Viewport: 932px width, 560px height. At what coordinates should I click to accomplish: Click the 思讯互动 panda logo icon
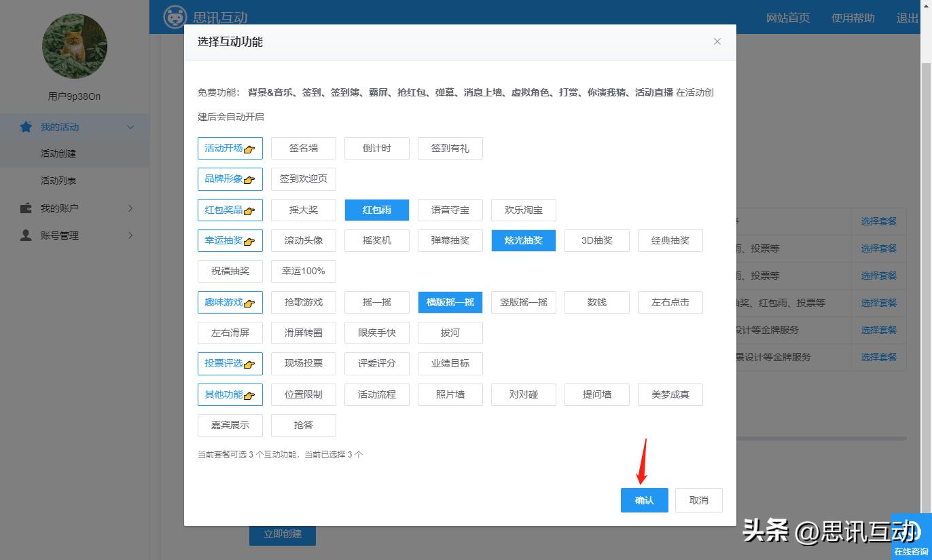[175, 16]
